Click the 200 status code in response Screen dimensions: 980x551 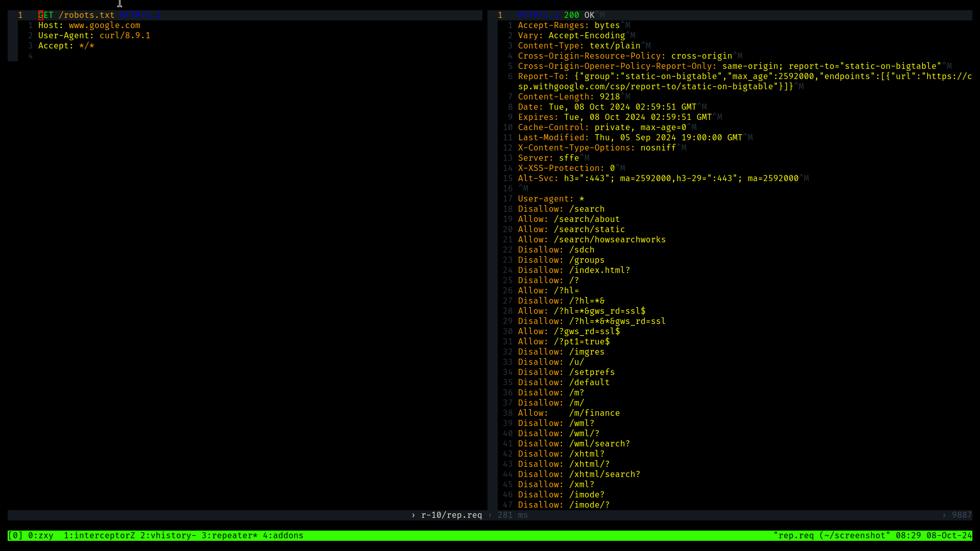coord(571,15)
